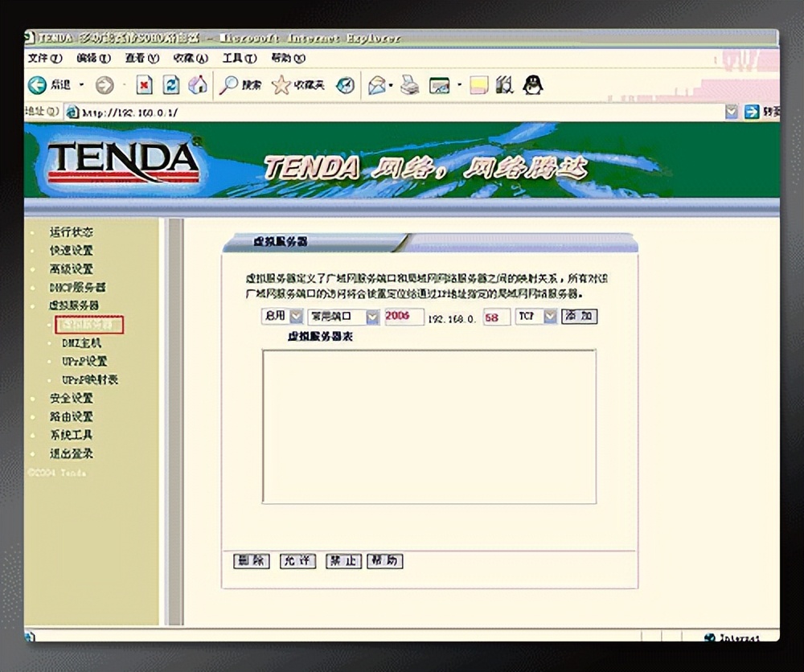Open the 常用端口 common ports dropdown
The image size is (804, 672).
372,317
